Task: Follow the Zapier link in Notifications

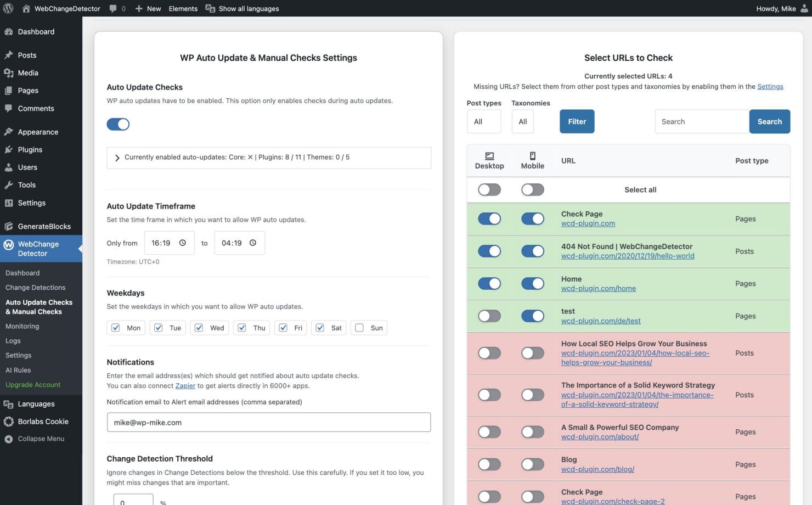Action: 185,385
